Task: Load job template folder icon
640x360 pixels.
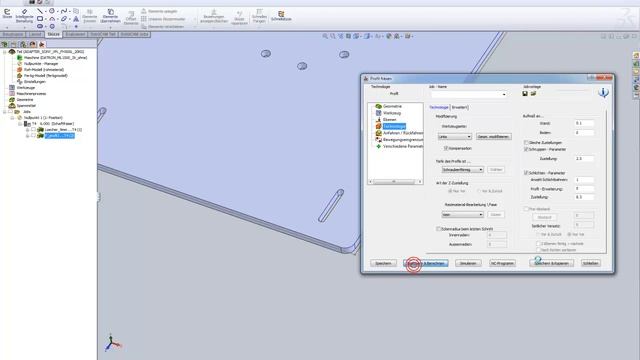Action: point(533,94)
